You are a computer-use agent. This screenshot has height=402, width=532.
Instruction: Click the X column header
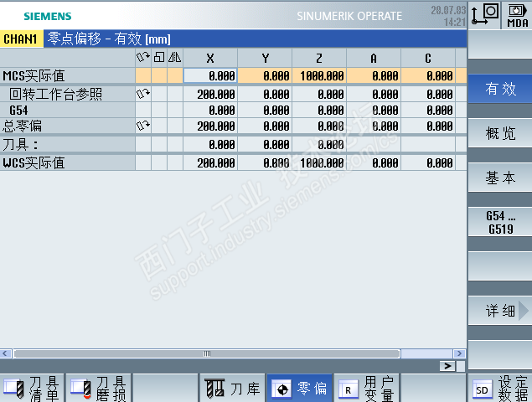pos(210,59)
